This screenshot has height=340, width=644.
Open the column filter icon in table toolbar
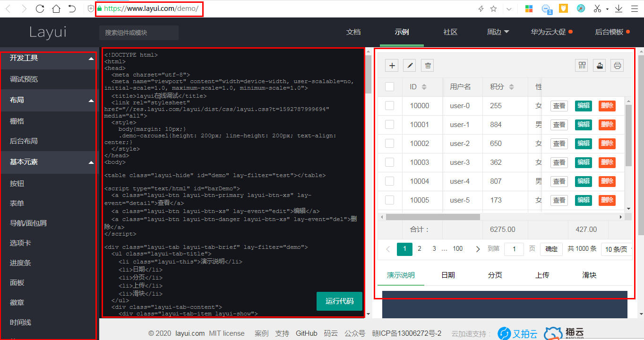coord(582,66)
